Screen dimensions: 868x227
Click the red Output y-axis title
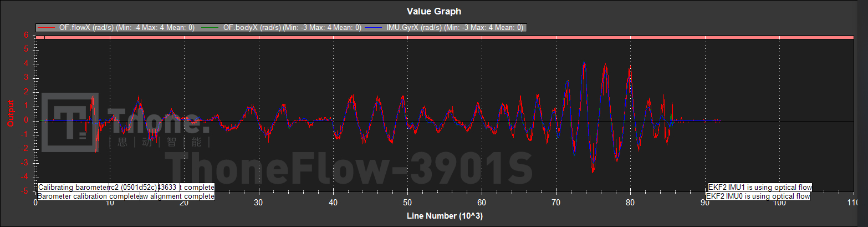point(9,113)
